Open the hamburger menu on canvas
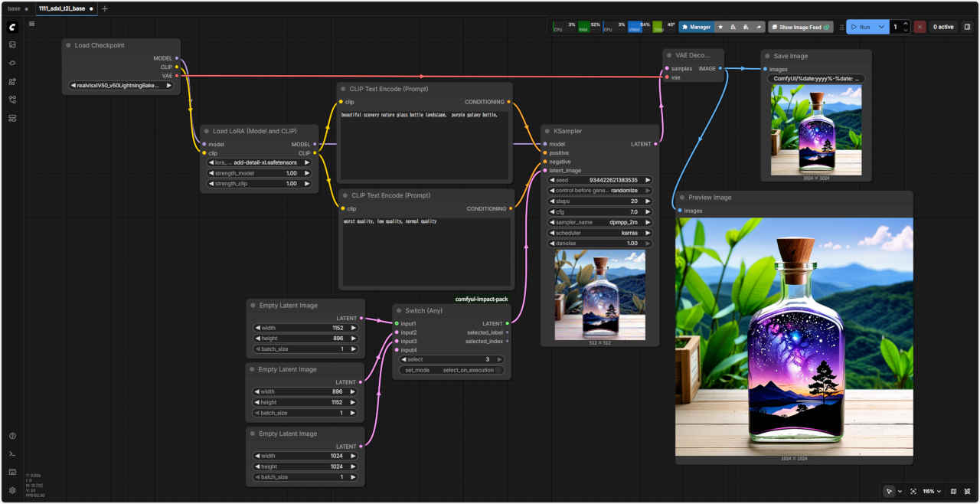 coord(31,24)
